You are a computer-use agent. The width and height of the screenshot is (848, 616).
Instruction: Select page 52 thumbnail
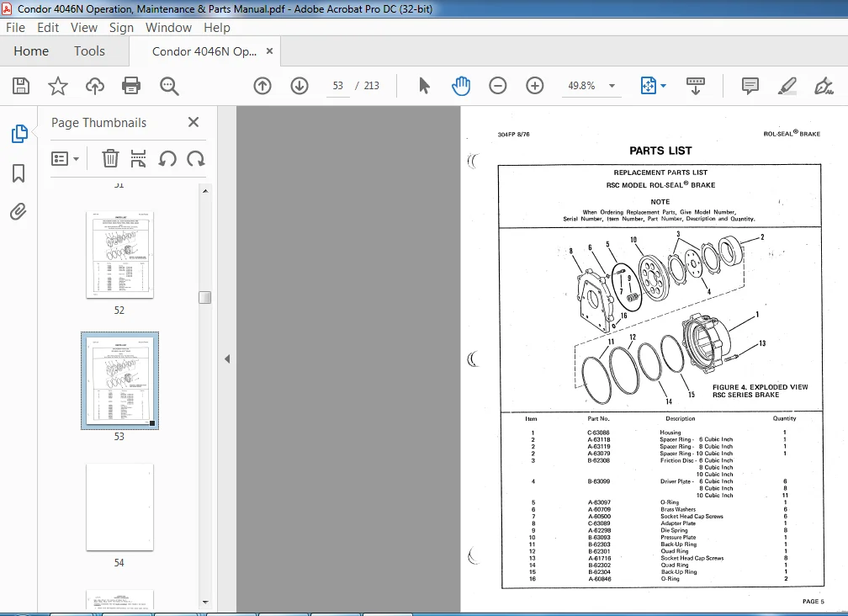tap(119, 255)
